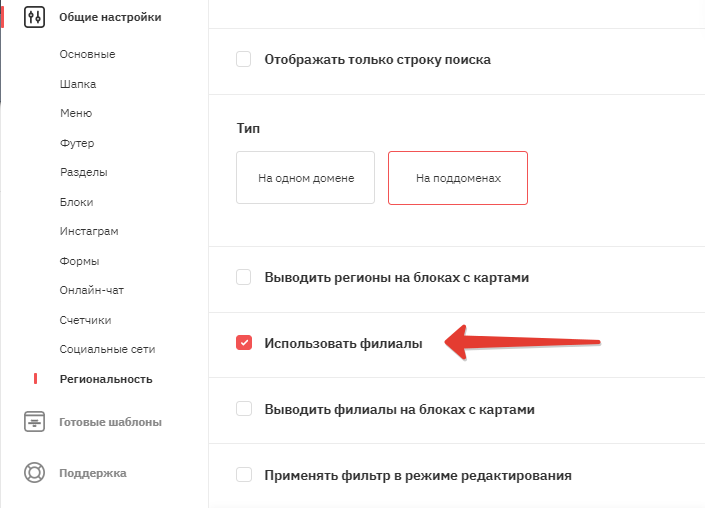Click the Поддержка lifebuoy icon
Viewport: 705px width, 508px height.
point(34,473)
